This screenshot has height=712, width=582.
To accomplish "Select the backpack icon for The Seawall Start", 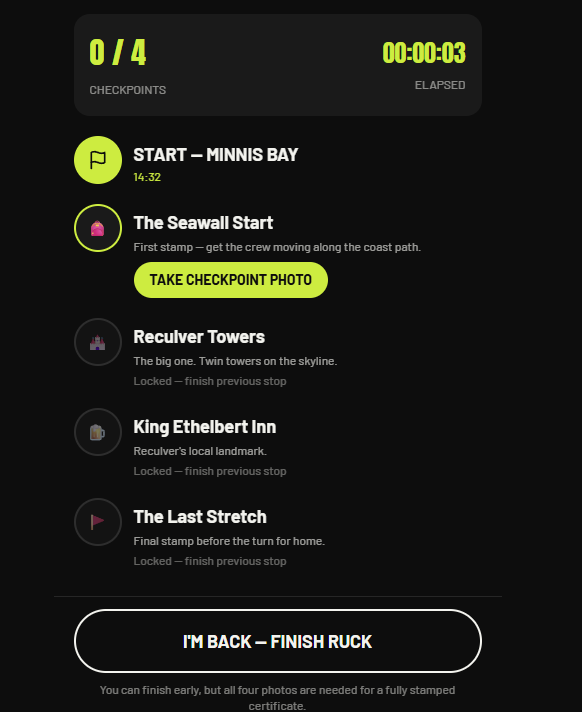I will coord(98,228).
